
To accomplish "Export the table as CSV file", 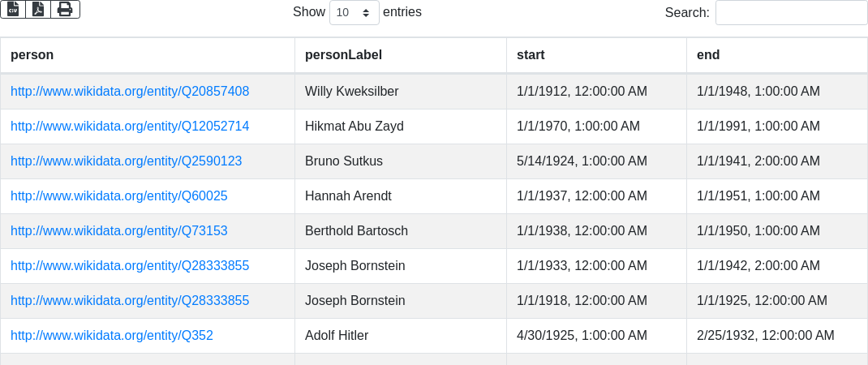I will pos(13,10).
